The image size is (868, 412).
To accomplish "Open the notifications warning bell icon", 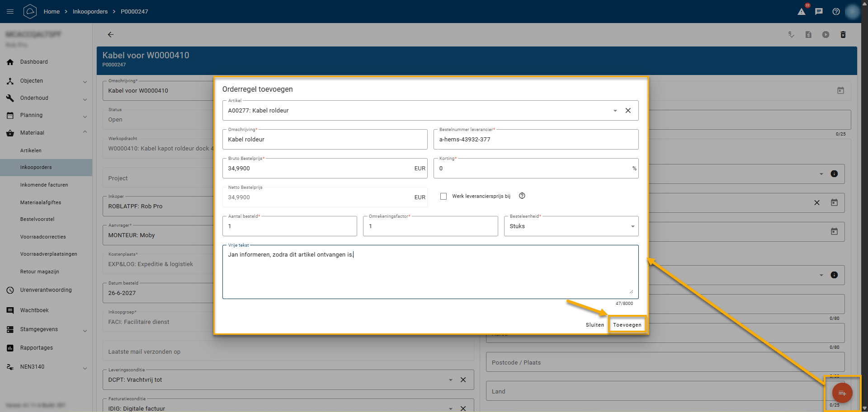I will tap(802, 12).
